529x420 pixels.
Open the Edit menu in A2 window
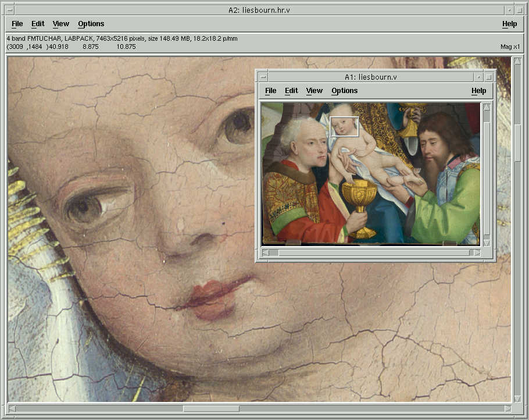coord(38,24)
